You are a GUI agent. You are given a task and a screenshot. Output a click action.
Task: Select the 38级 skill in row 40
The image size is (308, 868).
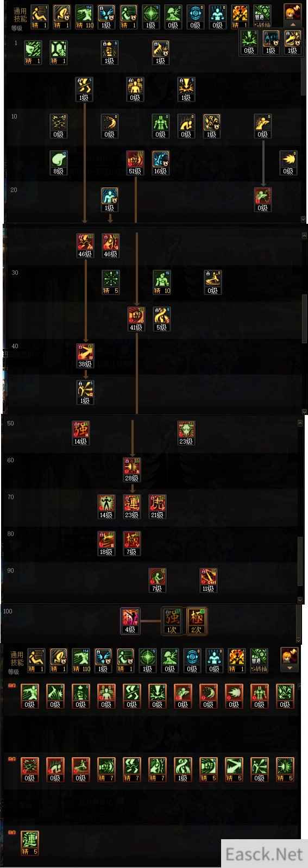tap(85, 356)
